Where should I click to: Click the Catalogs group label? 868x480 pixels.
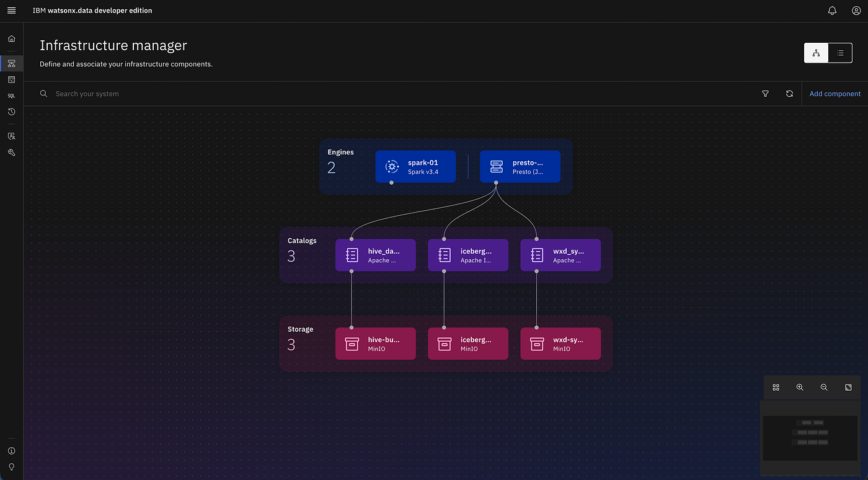point(302,241)
